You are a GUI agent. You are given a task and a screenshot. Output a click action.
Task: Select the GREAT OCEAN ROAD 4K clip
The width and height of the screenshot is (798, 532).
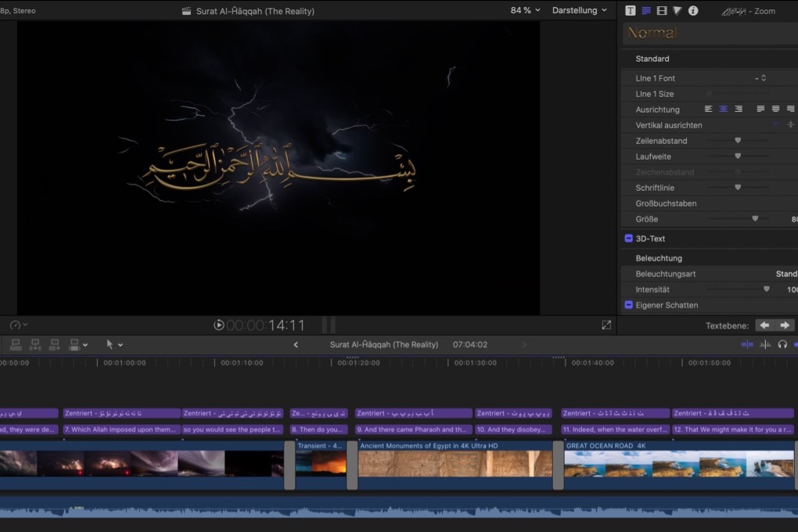point(673,462)
